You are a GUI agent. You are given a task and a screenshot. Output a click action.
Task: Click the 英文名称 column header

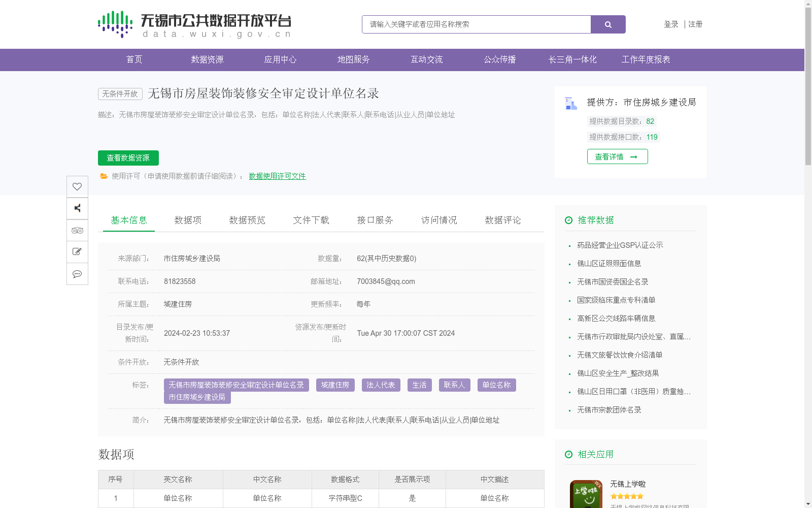178,480
